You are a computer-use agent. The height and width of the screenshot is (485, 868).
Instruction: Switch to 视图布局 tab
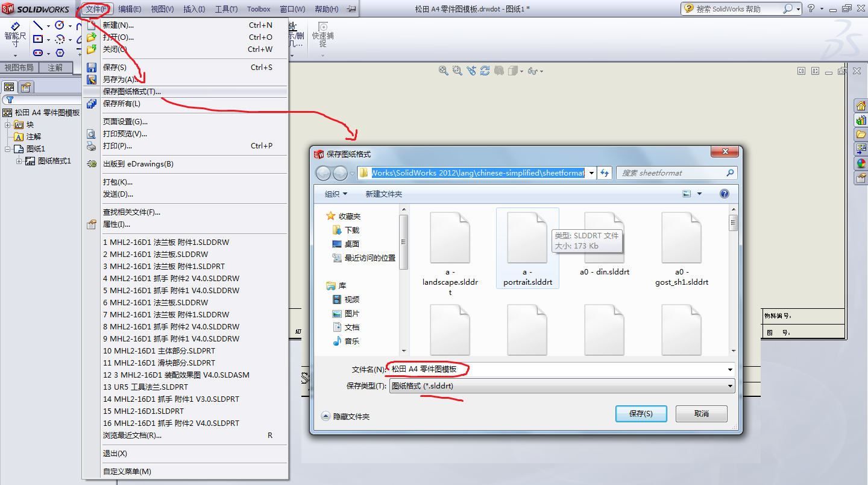click(x=20, y=68)
